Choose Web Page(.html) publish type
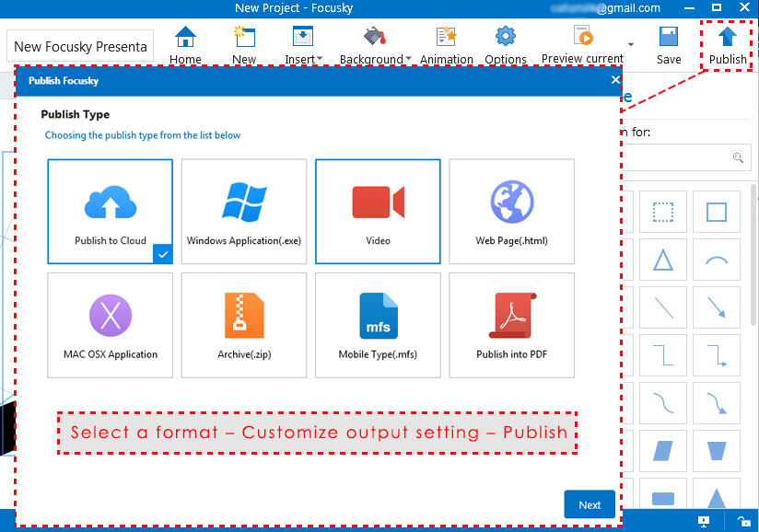The height and width of the screenshot is (532, 759). click(511, 212)
